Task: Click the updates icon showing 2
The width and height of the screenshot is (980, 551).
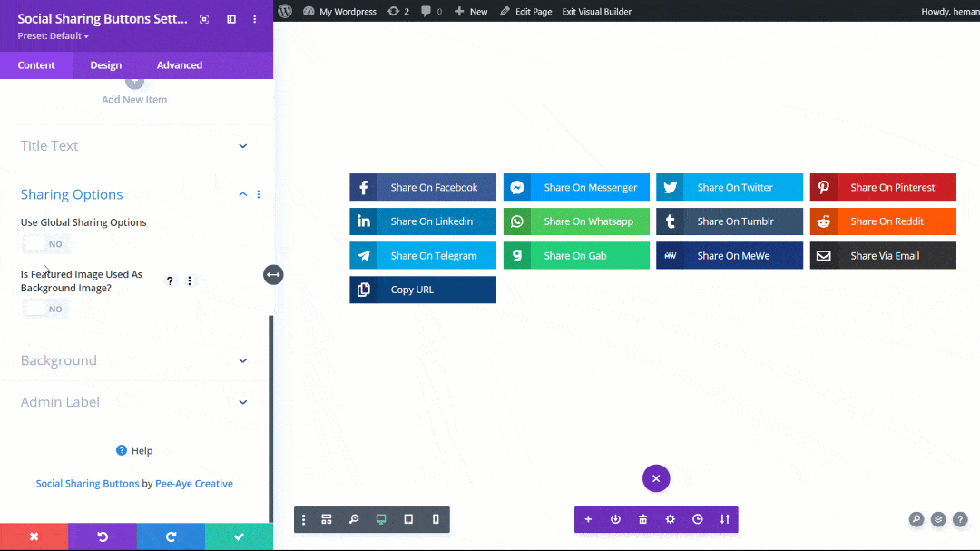Action: [x=398, y=11]
